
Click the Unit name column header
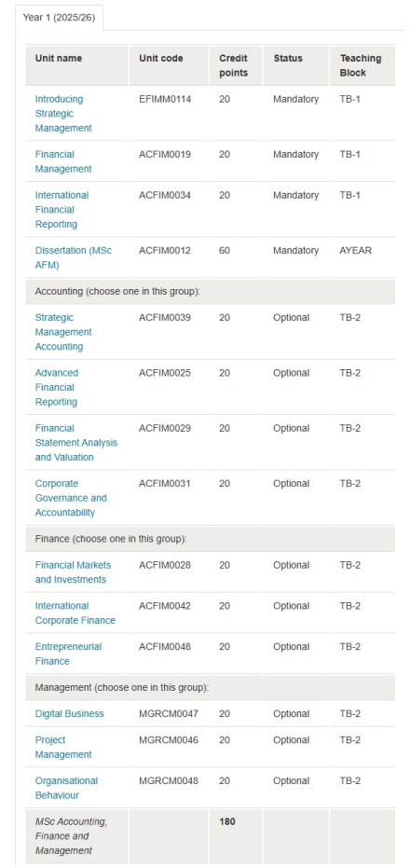pos(59,58)
